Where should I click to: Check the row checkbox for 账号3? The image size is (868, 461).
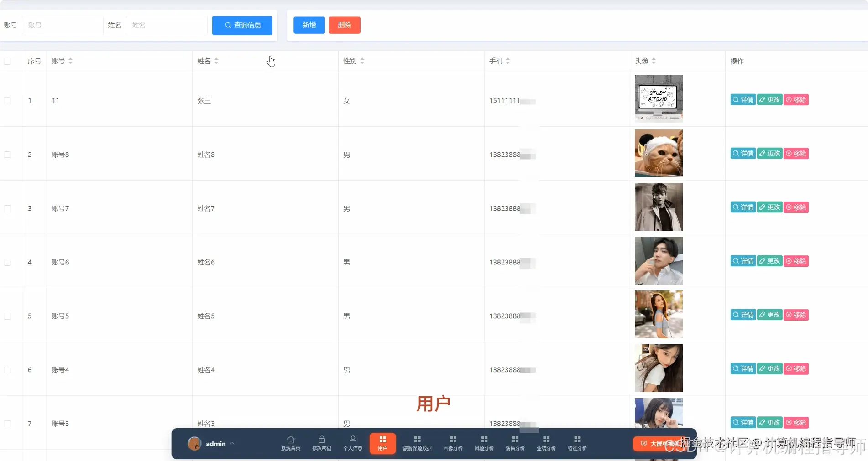[7, 424]
